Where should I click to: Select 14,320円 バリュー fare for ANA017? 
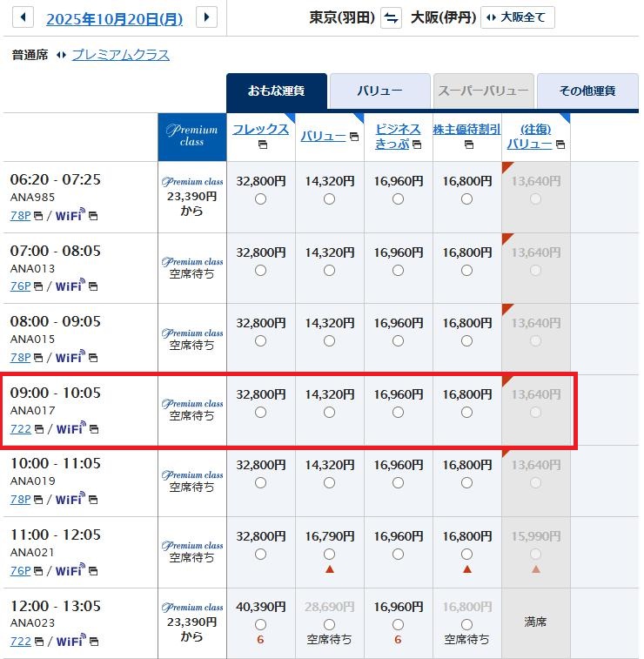tap(329, 413)
